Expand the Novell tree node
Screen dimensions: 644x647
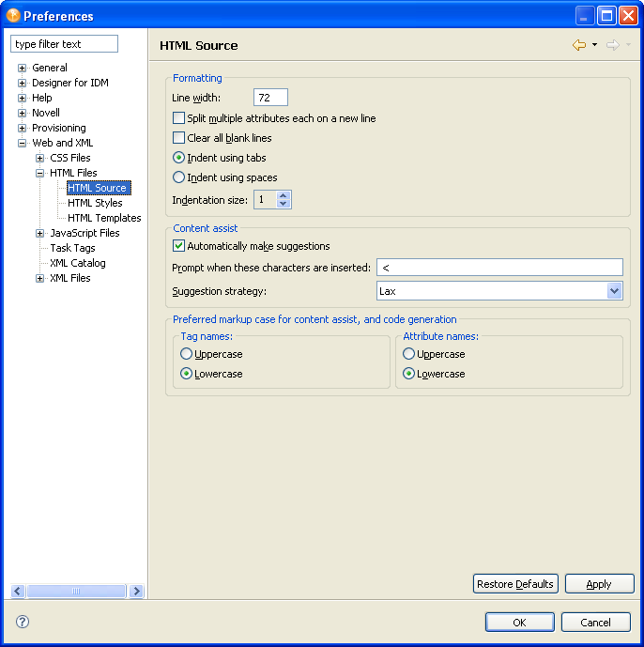(x=23, y=113)
